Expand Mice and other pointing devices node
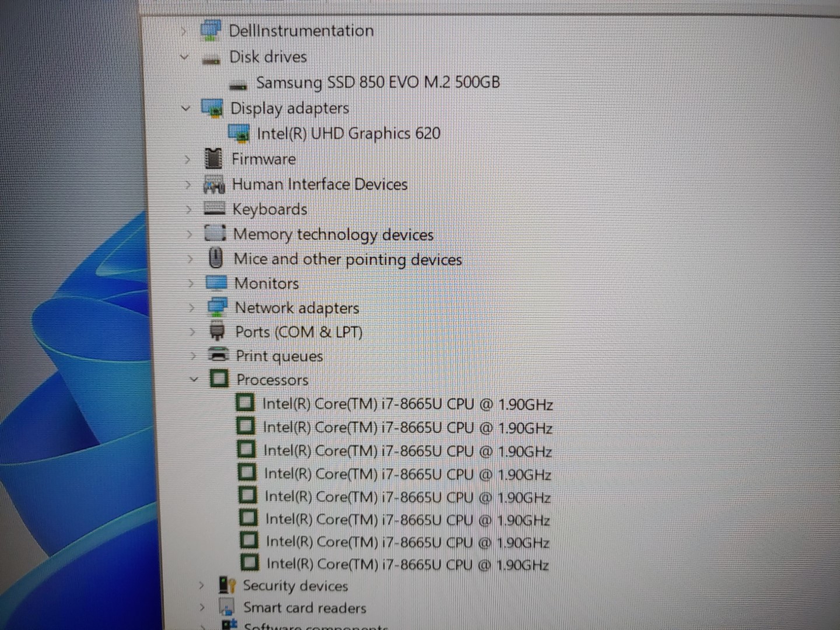The width and height of the screenshot is (840, 630). coord(190,259)
